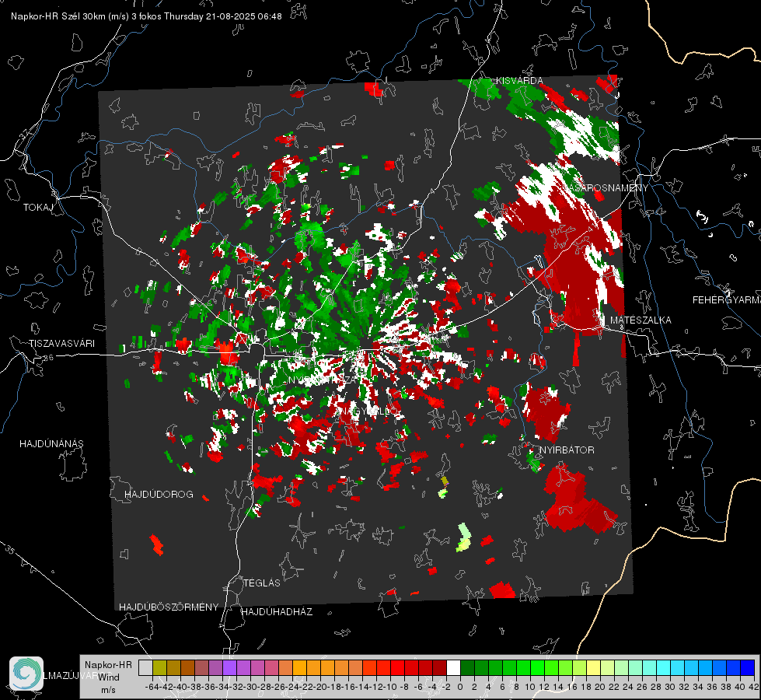Select the Wind label in the legend

pos(109,677)
